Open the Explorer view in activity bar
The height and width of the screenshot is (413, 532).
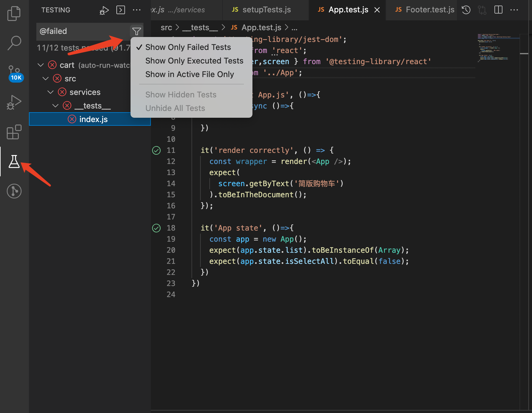click(14, 14)
